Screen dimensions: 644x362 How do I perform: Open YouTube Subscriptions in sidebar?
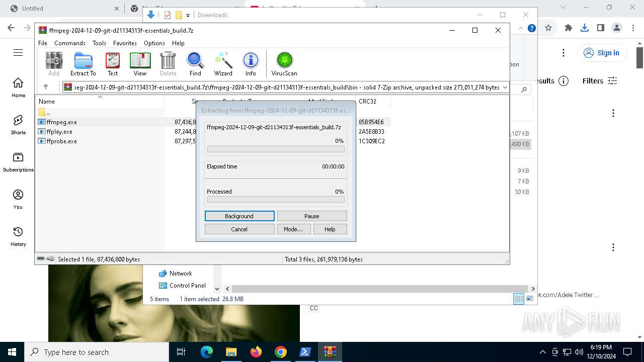(x=18, y=162)
